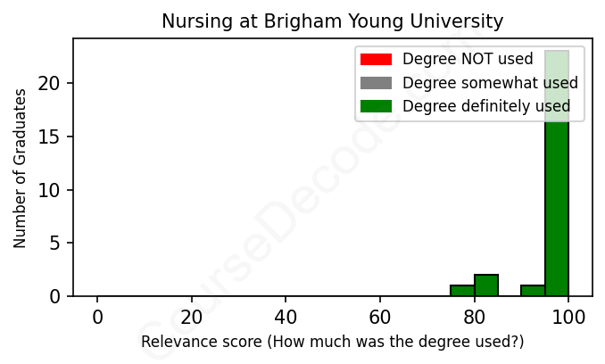Click the x-axis tick label 100

click(x=568, y=317)
